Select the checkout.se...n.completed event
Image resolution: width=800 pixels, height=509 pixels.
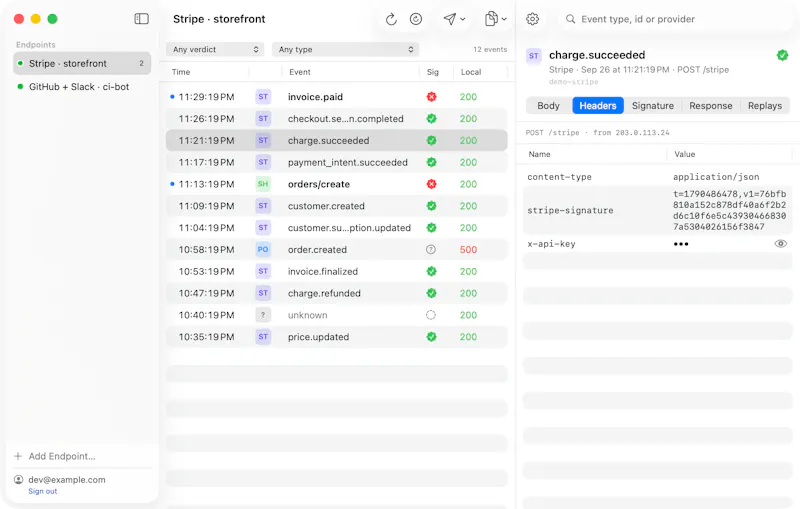pos(337,119)
